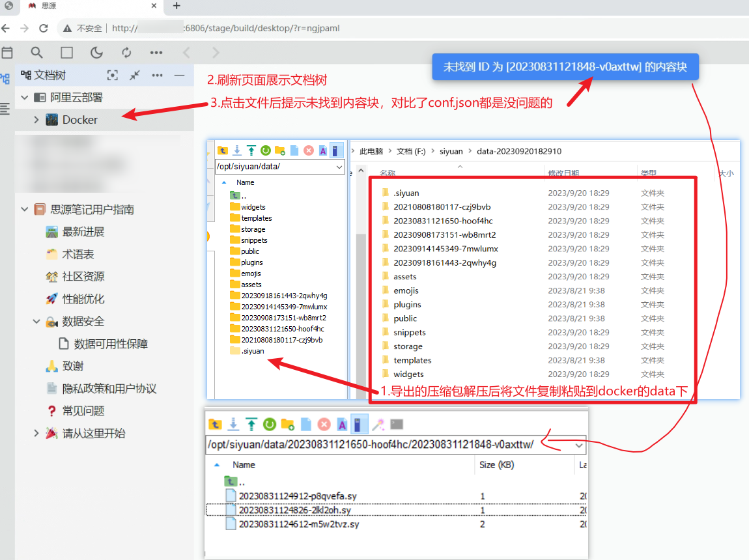Open the 数据可用性保障 document
The width and height of the screenshot is (749, 560).
pyautogui.click(x=111, y=344)
